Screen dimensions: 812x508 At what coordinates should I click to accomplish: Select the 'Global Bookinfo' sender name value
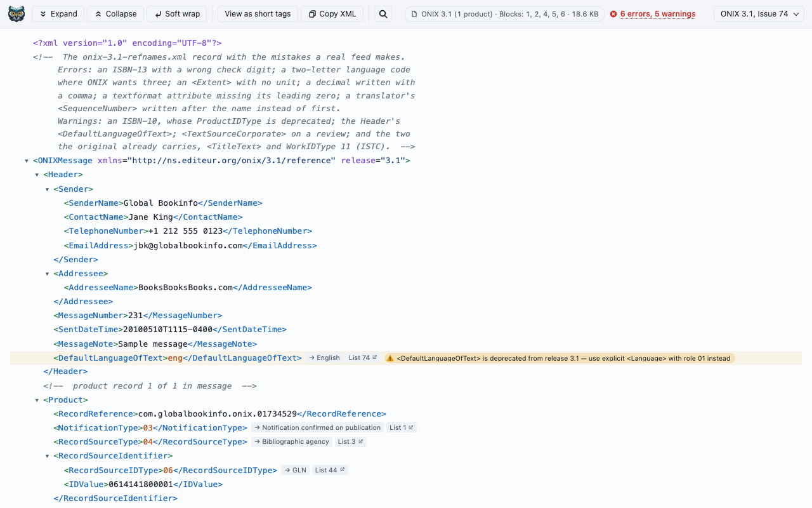click(x=160, y=203)
